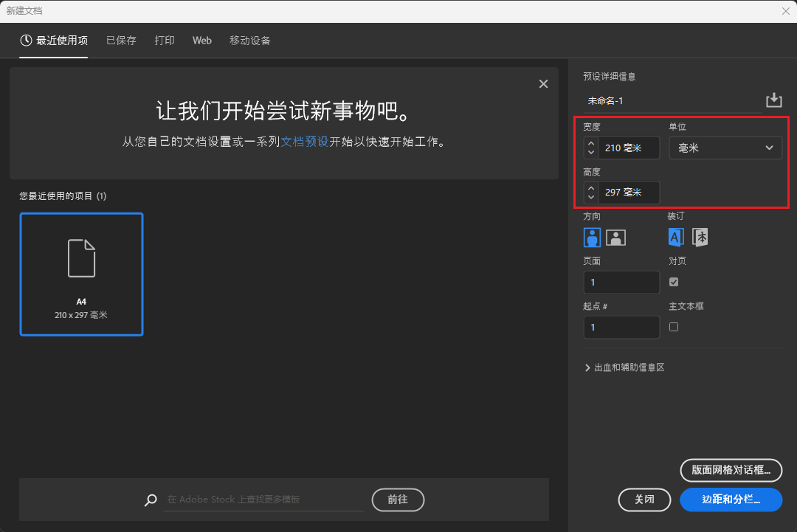Choose left-to-right binding icon
Image resolution: width=797 pixels, height=532 pixels.
point(676,237)
